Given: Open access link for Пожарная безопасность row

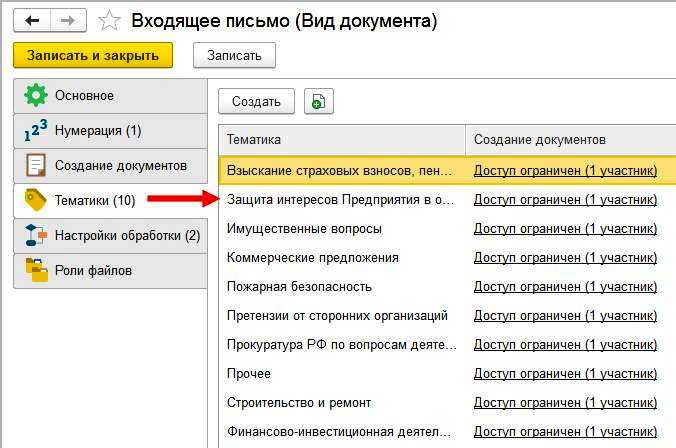Looking at the screenshot, I should point(565,287).
